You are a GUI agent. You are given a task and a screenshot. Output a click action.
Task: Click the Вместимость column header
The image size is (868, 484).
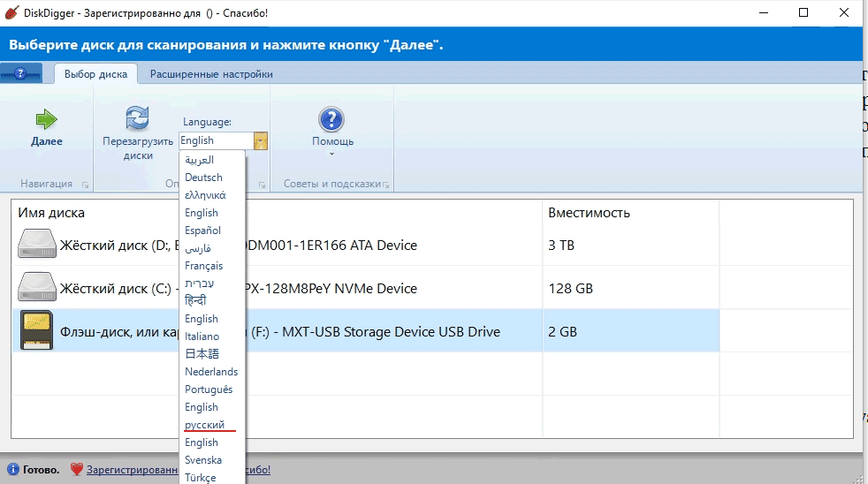pos(589,213)
